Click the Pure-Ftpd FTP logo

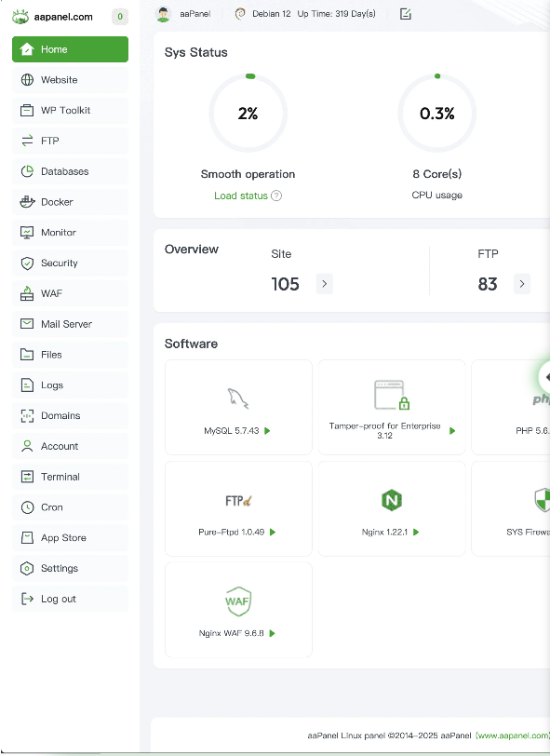click(x=238, y=501)
